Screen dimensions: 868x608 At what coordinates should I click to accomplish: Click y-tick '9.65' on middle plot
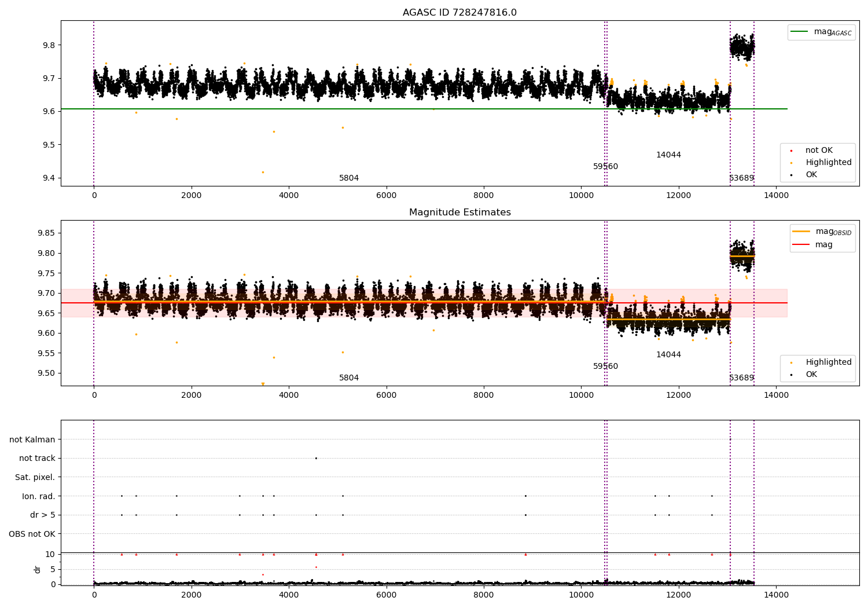click(46, 313)
